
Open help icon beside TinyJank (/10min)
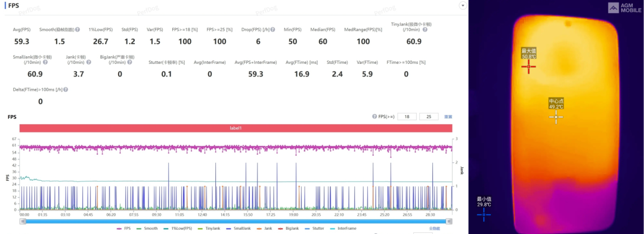click(x=425, y=30)
